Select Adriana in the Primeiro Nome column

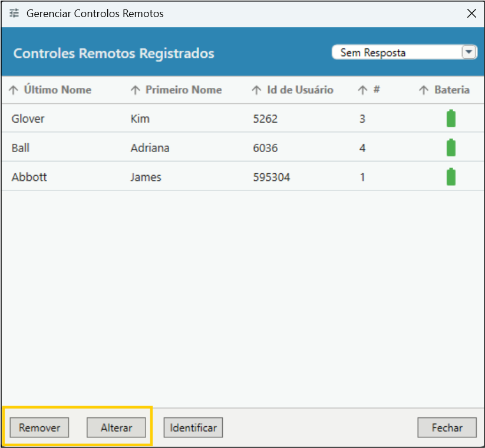coord(150,148)
